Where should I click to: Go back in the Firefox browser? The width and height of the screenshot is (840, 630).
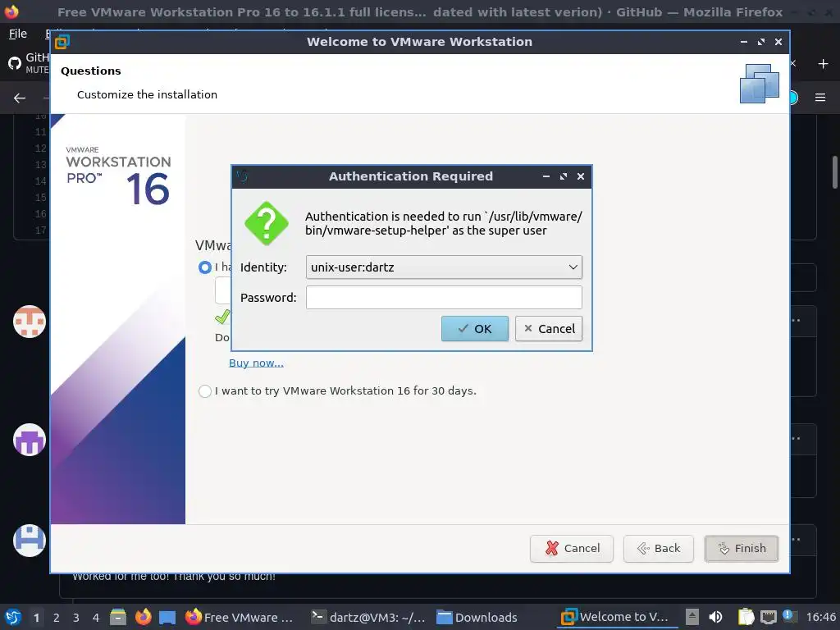[20, 98]
